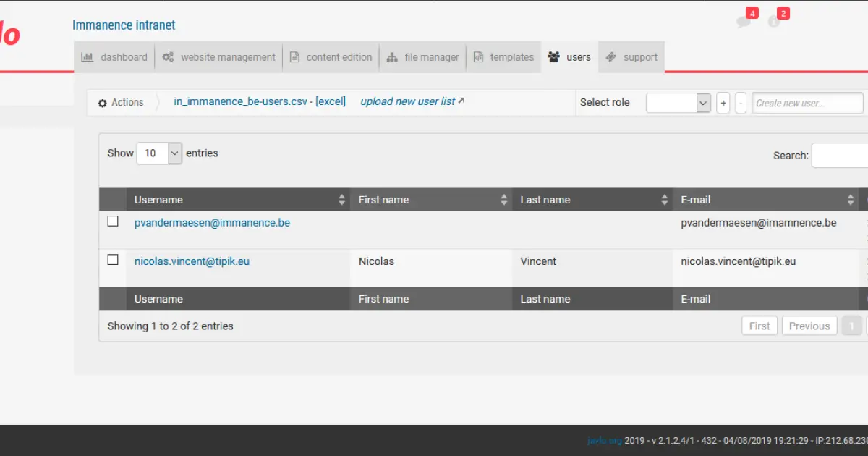Click the Previous pagination button
Screen dimensions: 868x456
pyautogui.click(x=809, y=325)
